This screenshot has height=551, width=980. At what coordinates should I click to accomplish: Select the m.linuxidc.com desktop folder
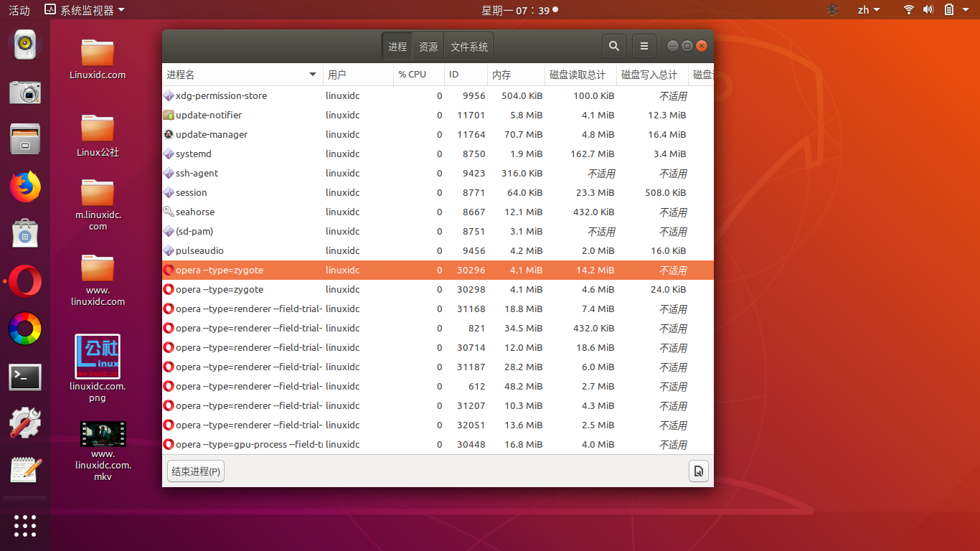point(98,204)
